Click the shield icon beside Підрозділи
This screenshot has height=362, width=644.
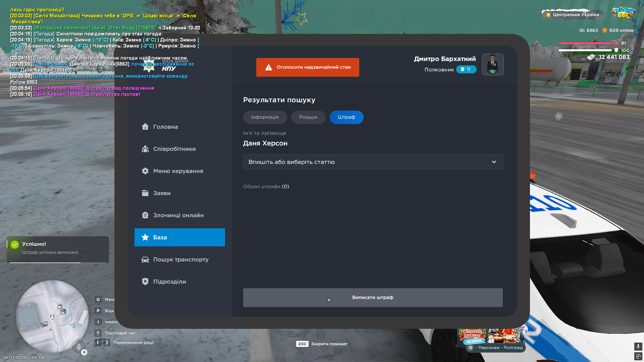click(x=145, y=282)
